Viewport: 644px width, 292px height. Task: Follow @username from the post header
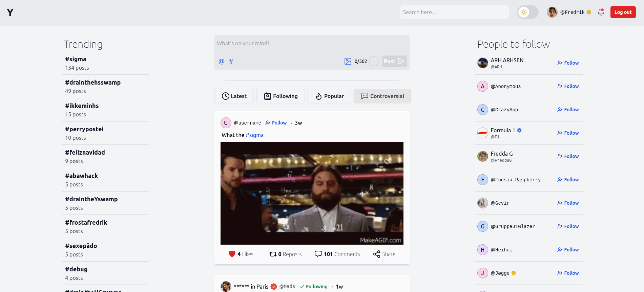click(x=276, y=123)
